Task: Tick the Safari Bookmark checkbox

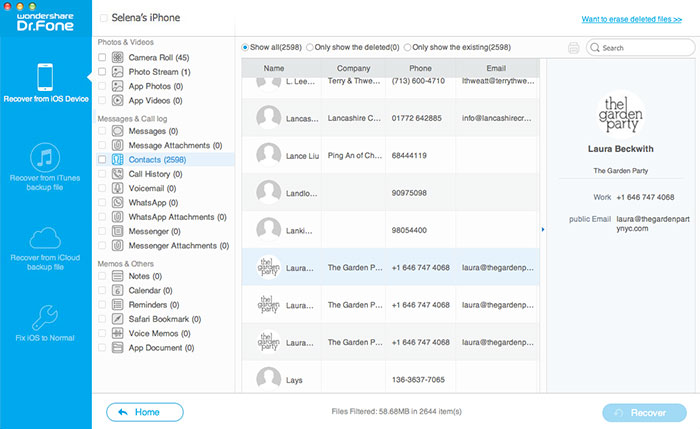Action: click(x=102, y=319)
